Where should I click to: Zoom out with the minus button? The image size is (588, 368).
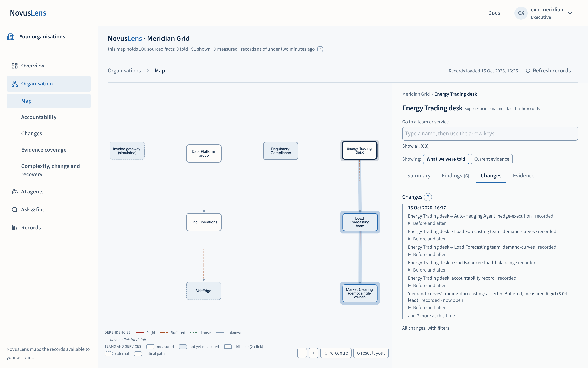pos(302,353)
